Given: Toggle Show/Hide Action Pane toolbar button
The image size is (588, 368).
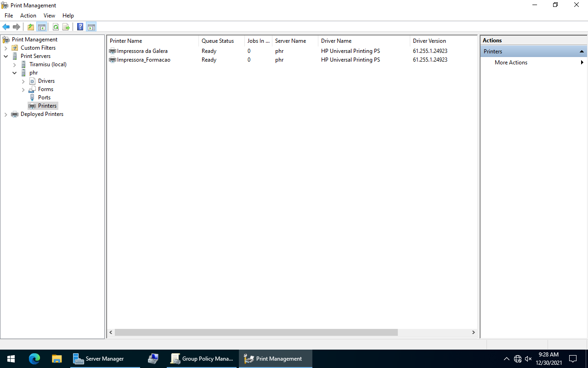Looking at the screenshot, I should [x=91, y=27].
